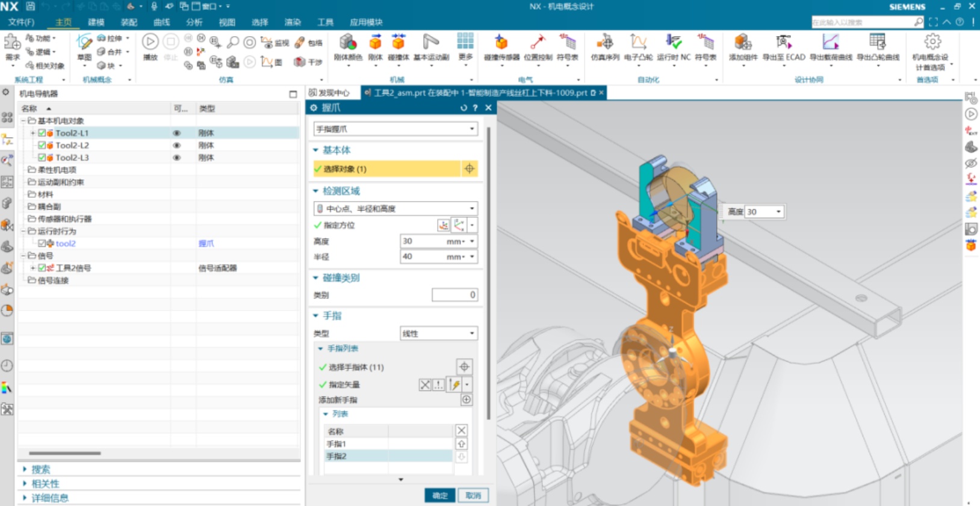Open 机电概念设计首选项 preferences gear
This screenshot has width=980, height=506.
932,43
